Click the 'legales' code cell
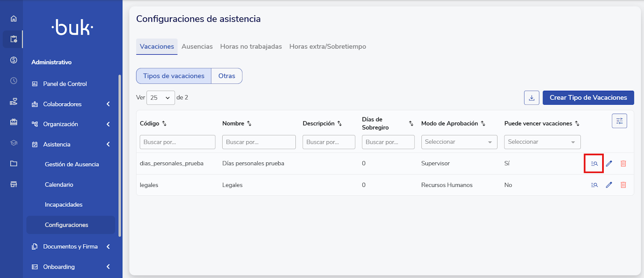 click(149, 185)
